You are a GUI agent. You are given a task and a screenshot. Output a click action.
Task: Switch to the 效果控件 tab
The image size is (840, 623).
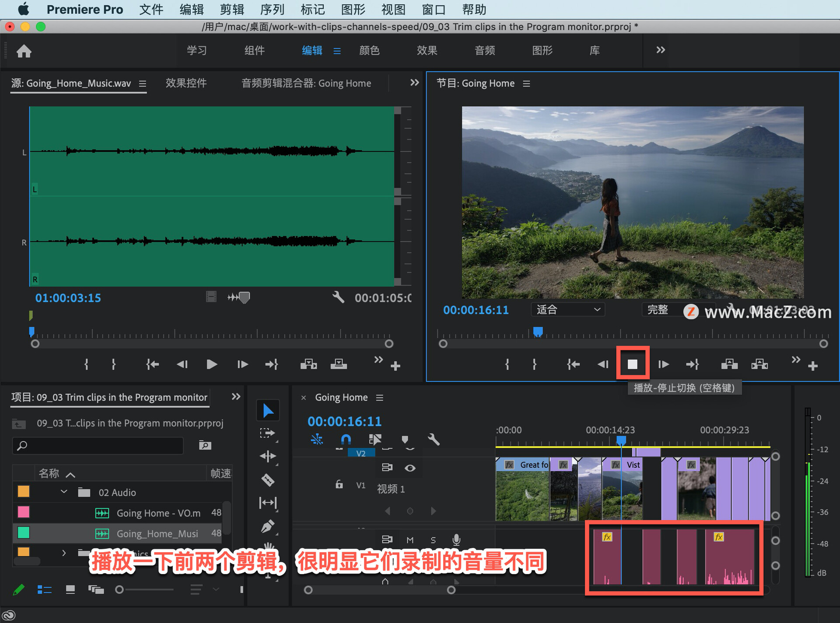[186, 83]
